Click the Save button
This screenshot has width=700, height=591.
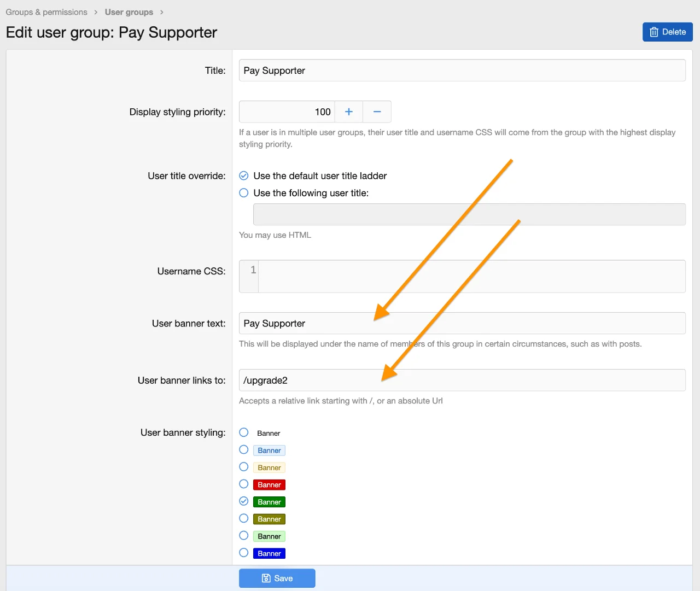coord(277,578)
